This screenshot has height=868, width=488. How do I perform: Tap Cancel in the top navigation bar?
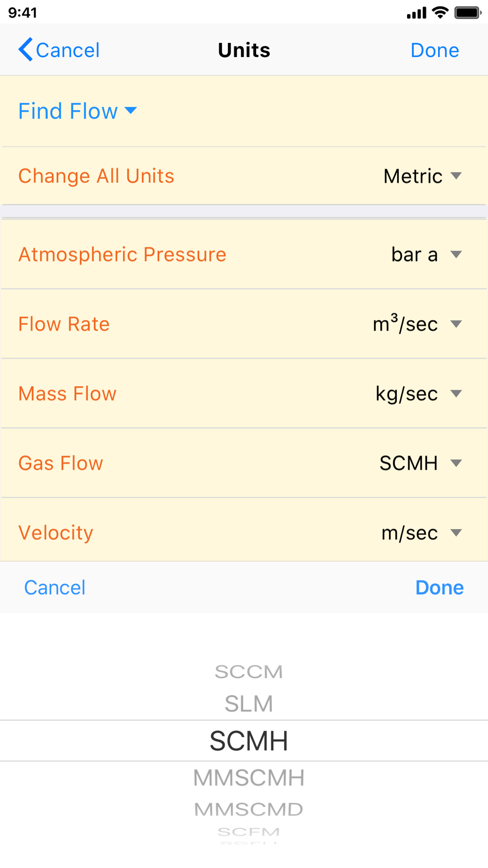[x=68, y=50]
